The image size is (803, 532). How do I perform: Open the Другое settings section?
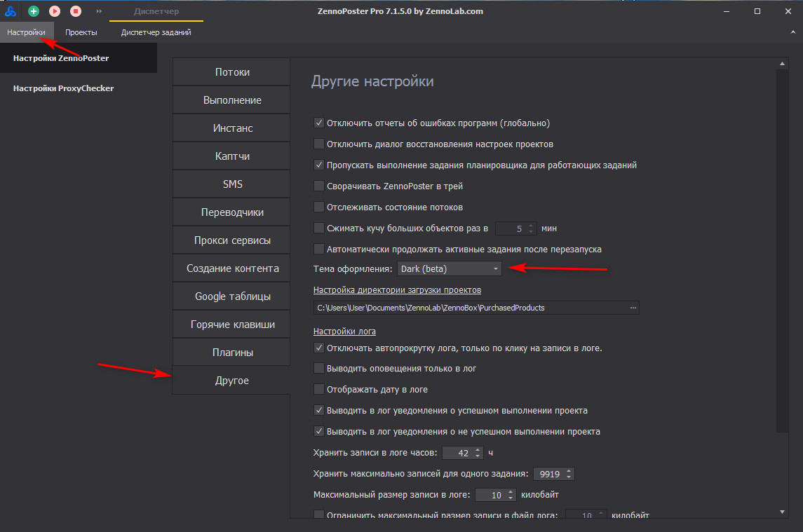(232, 381)
